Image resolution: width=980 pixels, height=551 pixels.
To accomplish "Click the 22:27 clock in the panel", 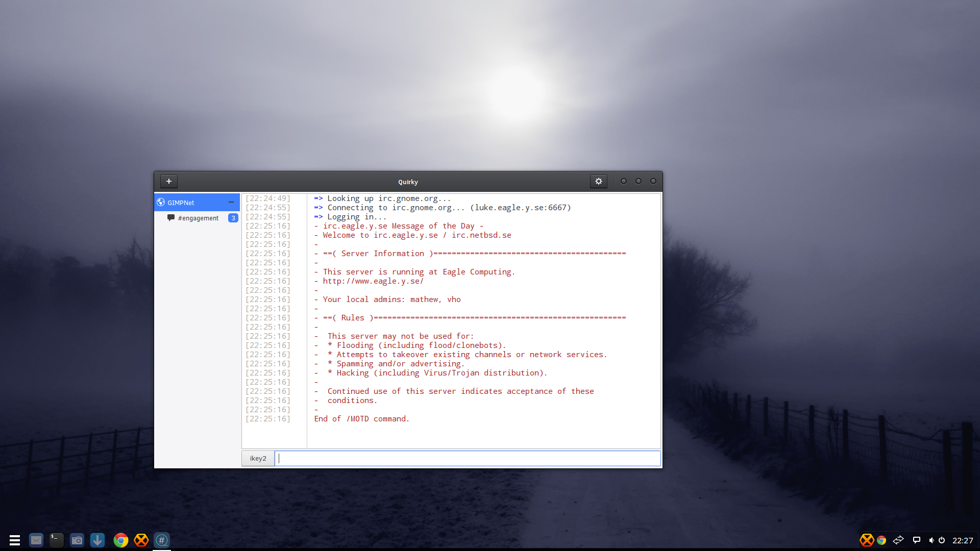I will point(963,540).
